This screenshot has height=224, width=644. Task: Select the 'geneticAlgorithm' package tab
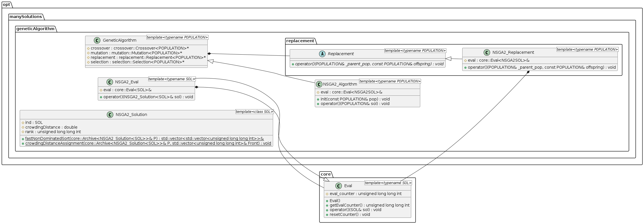pyautogui.click(x=36, y=29)
